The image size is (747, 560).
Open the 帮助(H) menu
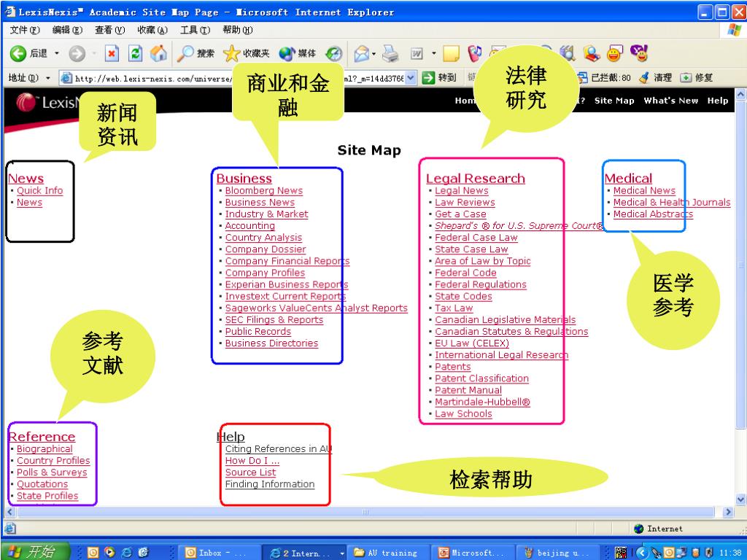(x=238, y=30)
